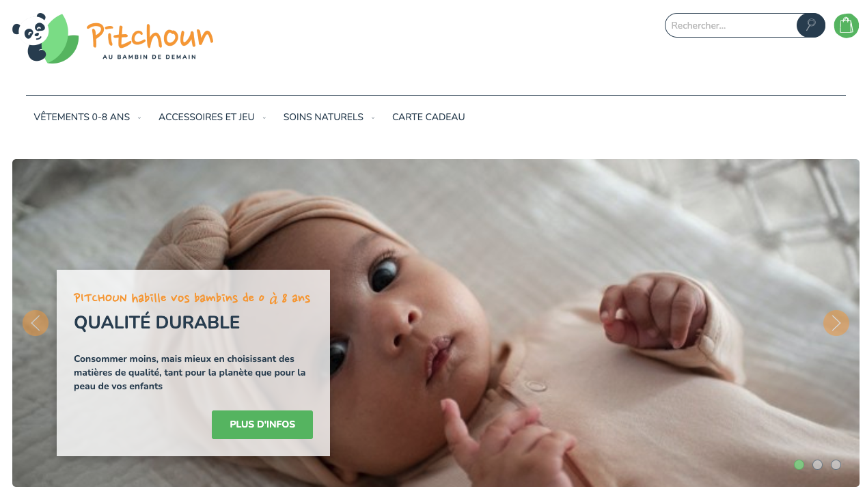
Task: Expand chevron next to Vêtements 0-8 ans
Action: pos(139,118)
